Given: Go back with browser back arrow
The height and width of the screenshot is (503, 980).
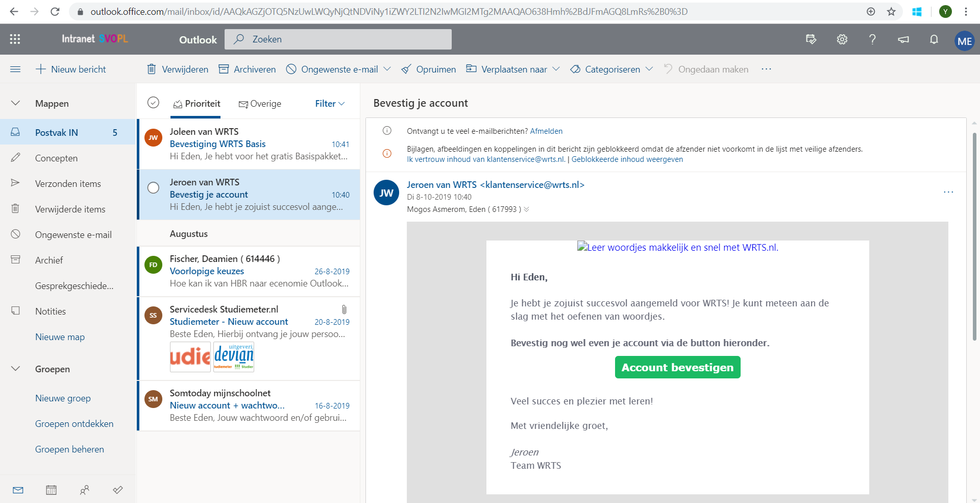Looking at the screenshot, I should [x=14, y=11].
